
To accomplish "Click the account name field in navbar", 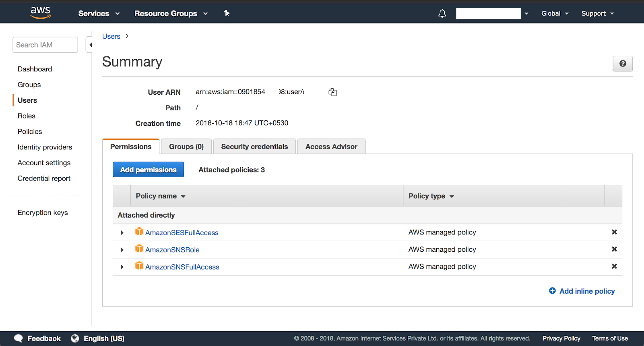I will pos(488,14).
